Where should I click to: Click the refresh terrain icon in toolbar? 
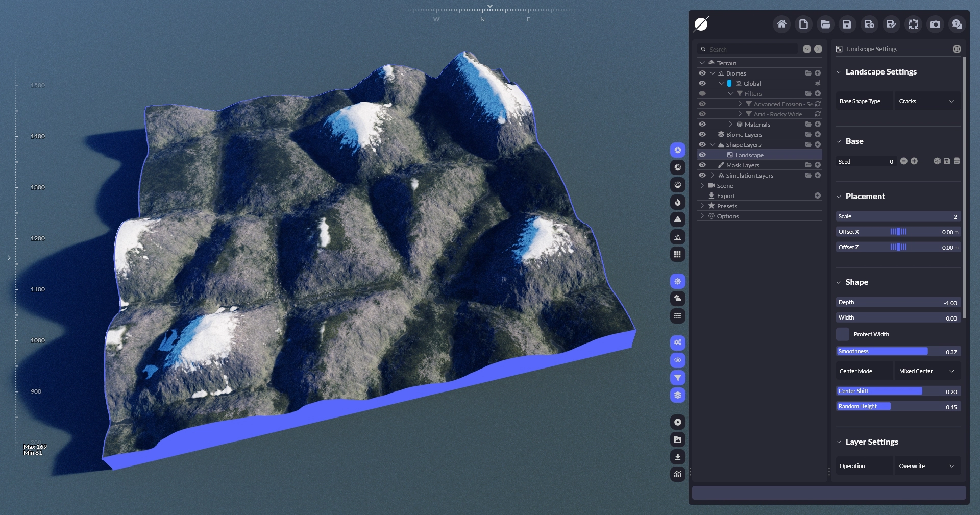click(913, 24)
